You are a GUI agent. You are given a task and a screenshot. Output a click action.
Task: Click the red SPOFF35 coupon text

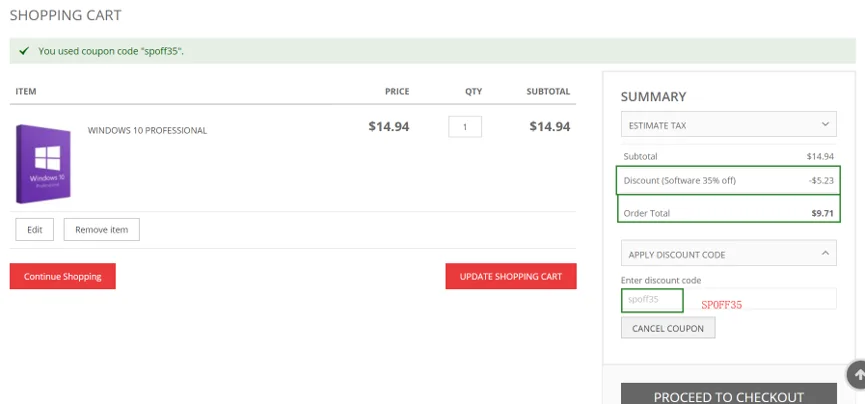(721, 304)
